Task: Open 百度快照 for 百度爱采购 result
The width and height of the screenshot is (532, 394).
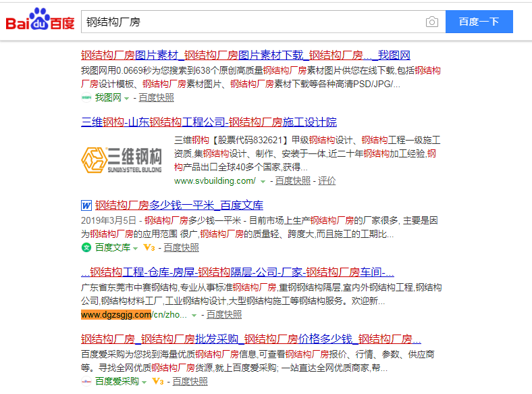Action: 190,381
